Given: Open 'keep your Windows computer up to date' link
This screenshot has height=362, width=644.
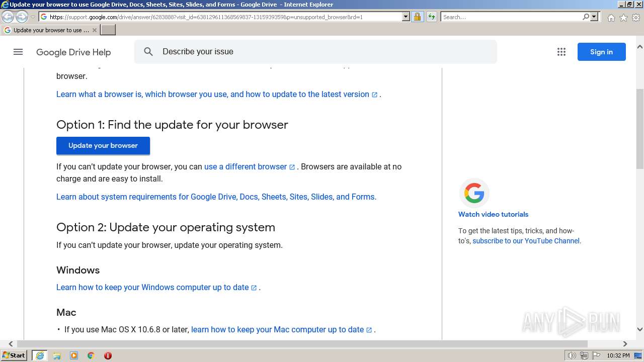Looking at the screenshot, I should coord(156,288).
